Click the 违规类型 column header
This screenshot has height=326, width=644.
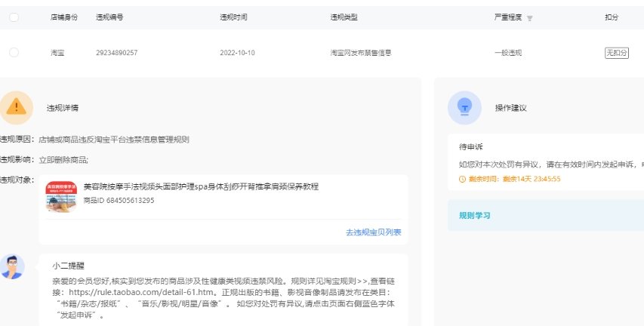pos(344,17)
